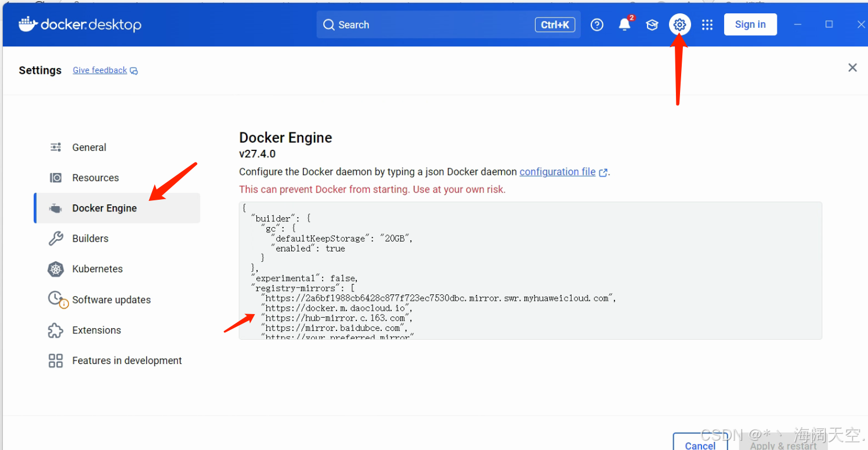Click the myhuaweicloud.com mirror URL line

[438, 298]
